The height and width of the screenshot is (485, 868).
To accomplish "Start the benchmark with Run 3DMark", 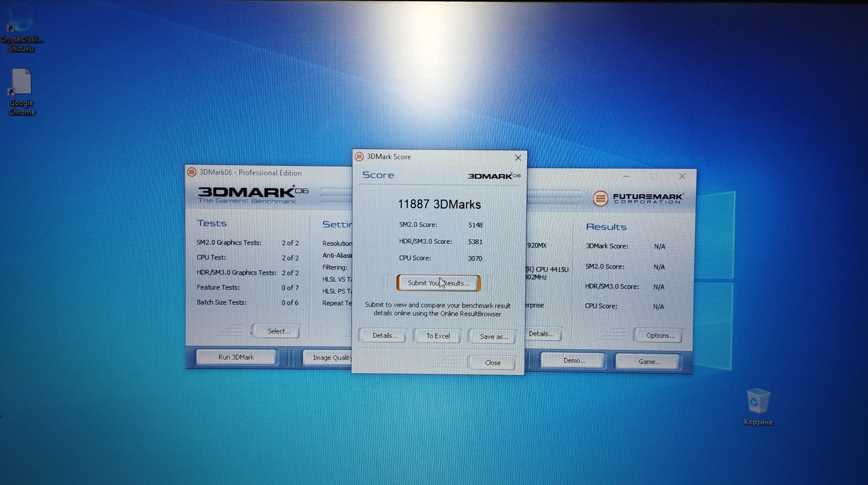I will (x=236, y=357).
